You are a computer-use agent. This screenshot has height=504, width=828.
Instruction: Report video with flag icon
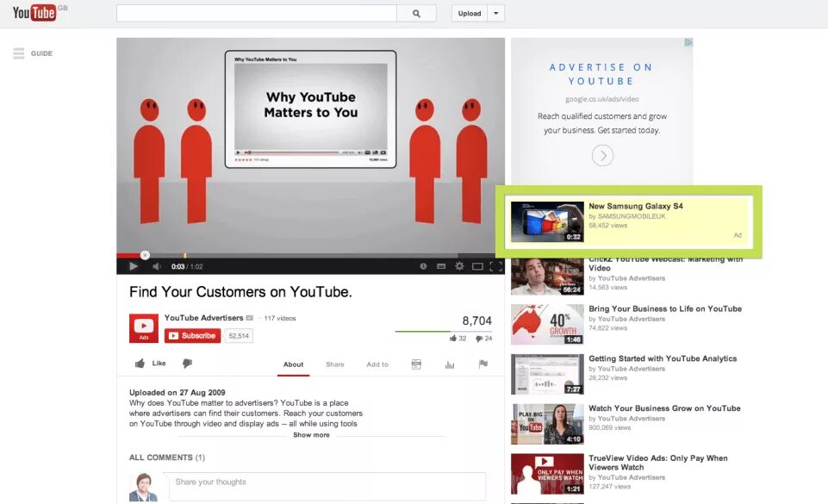483,364
